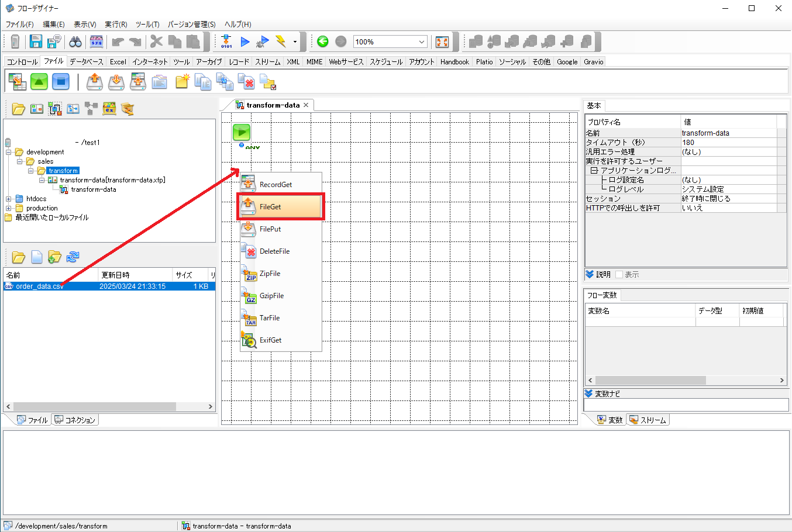Click the refresh icon in file pane toolbar
This screenshot has height=532, width=792.
point(73,257)
